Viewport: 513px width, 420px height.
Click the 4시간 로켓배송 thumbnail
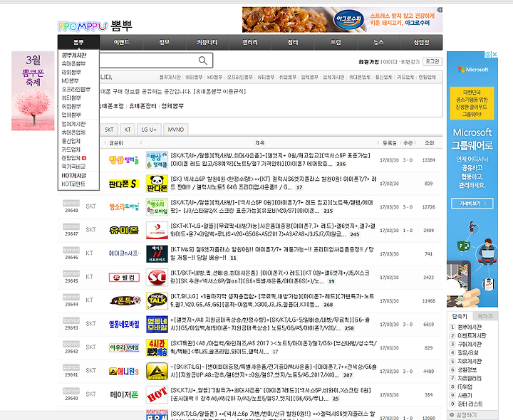[x=157, y=348]
